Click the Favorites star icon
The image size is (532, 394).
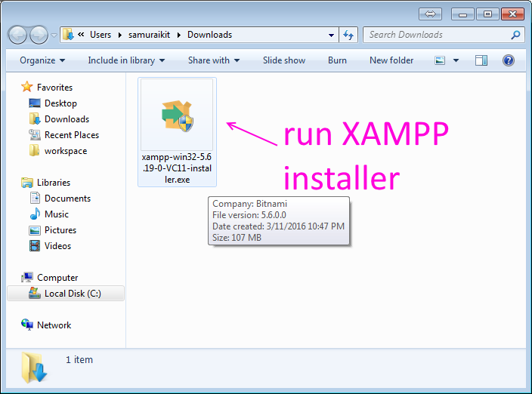pyautogui.click(x=26, y=87)
